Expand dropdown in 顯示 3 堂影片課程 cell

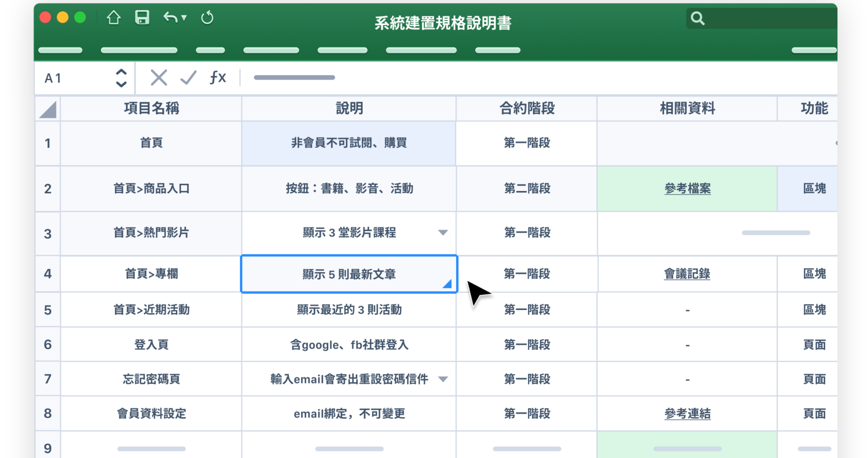(443, 233)
